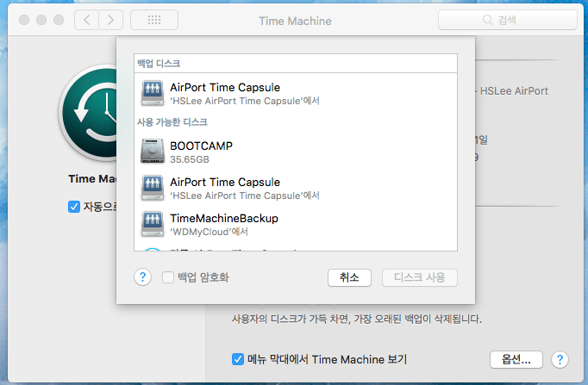The image size is (588, 385).
Task: Close the Time Machine window
Action: pos(24,20)
